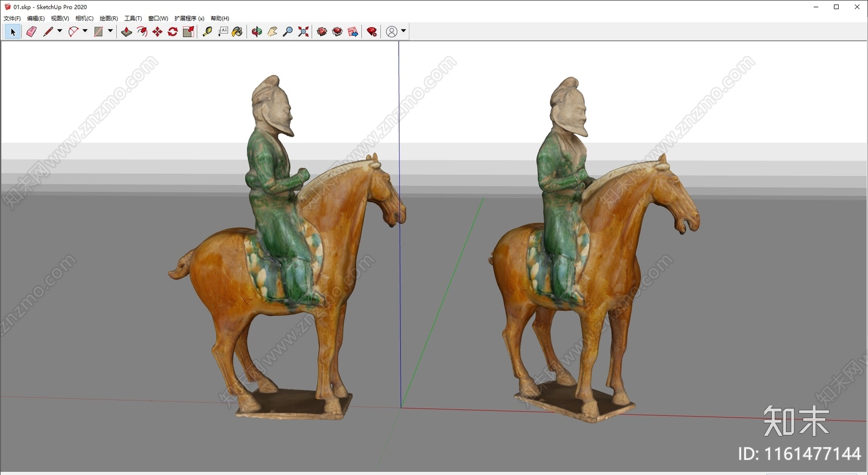This screenshot has height=475, width=868.
Task: Select the Scale tool
Action: coord(188,32)
